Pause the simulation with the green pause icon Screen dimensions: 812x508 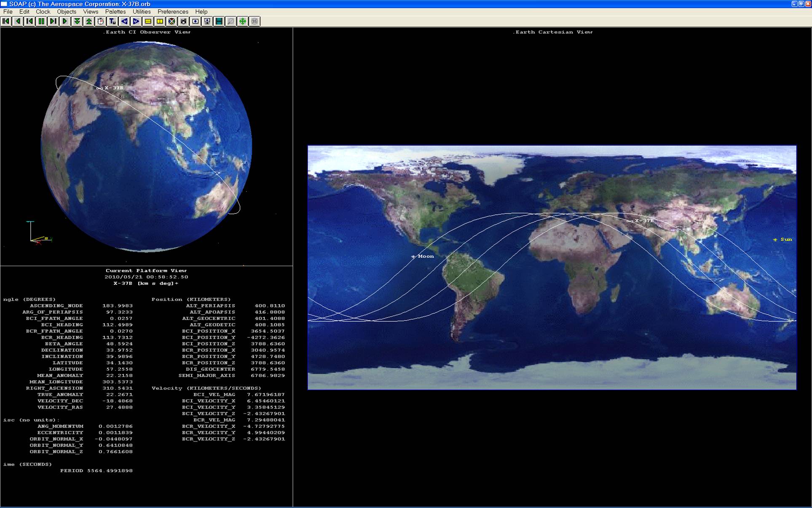pos(41,21)
